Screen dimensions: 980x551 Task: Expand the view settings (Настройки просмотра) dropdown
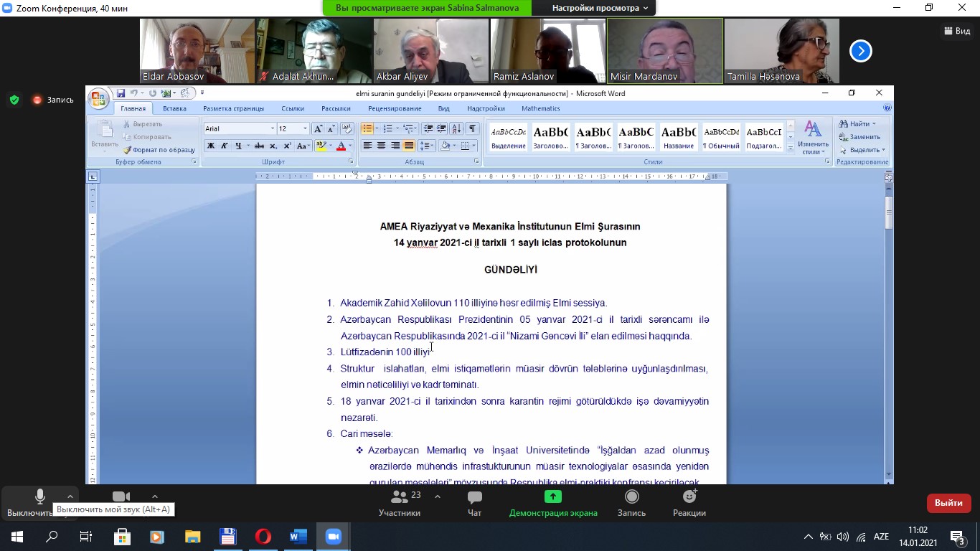tap(600, 8)
